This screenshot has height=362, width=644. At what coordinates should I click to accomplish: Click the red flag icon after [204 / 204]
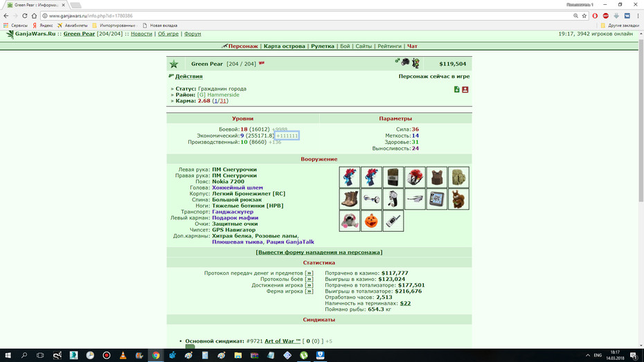pyautogui.click(x=262, y=63)
